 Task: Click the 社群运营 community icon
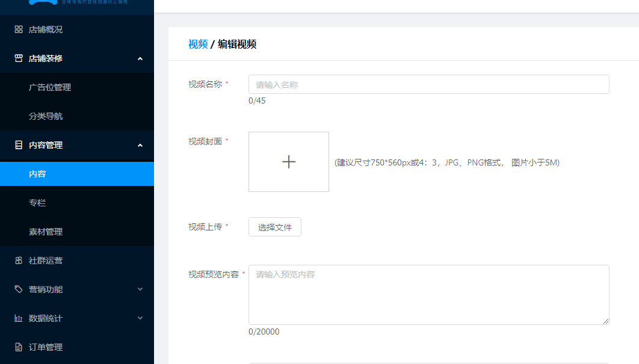[19, 261]
